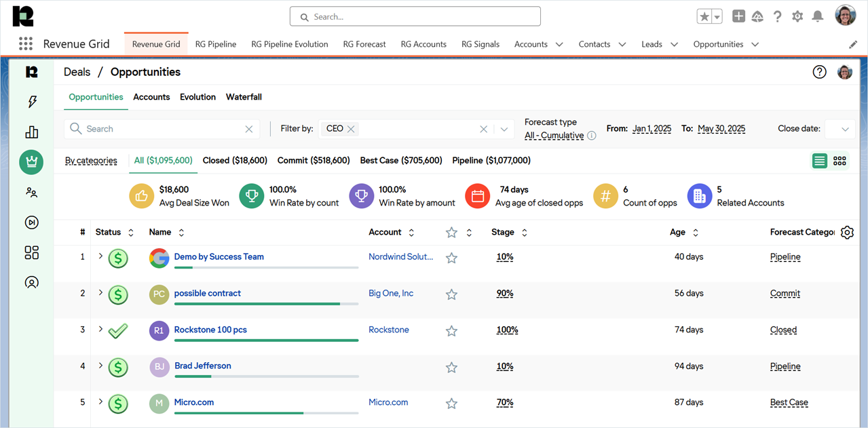Click the lightning bolt sidebar icon
Viewport: 868px width, 428px height.
[31, 102]
